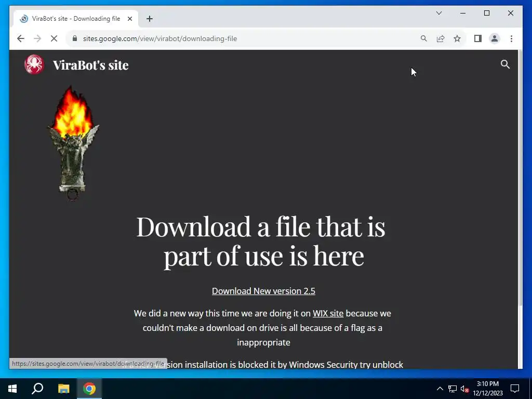Click the Chrome taskbar icon

coord(89,389)
